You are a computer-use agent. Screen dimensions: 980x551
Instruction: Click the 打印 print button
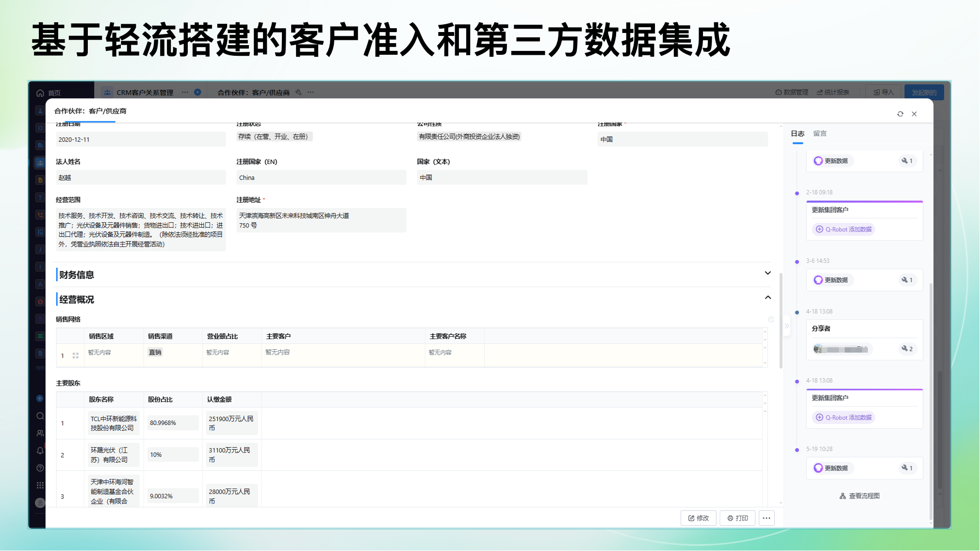(x=737, y=518)
